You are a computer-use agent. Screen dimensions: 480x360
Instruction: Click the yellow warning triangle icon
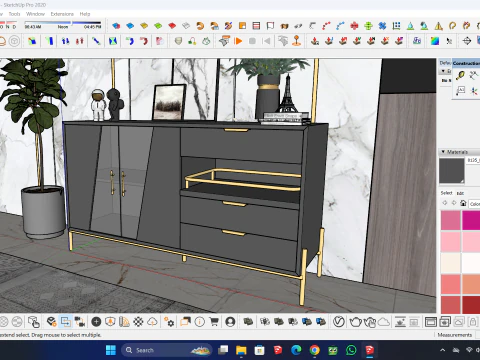438,26
